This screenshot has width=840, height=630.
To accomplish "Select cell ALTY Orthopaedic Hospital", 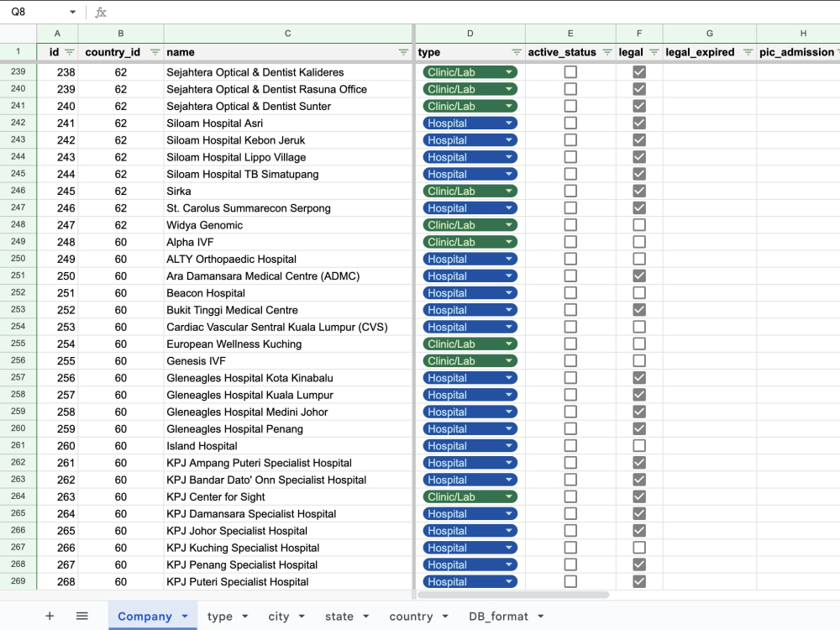I will pos(287,259).
